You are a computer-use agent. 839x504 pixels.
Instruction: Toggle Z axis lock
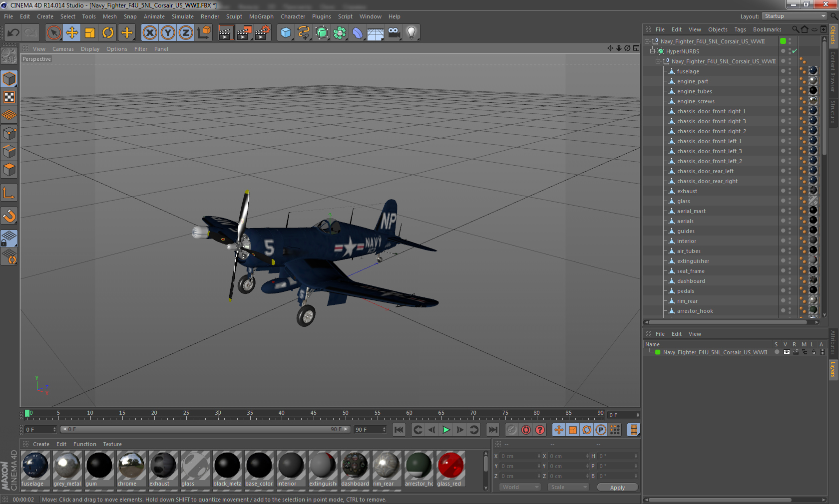[186, 33]
